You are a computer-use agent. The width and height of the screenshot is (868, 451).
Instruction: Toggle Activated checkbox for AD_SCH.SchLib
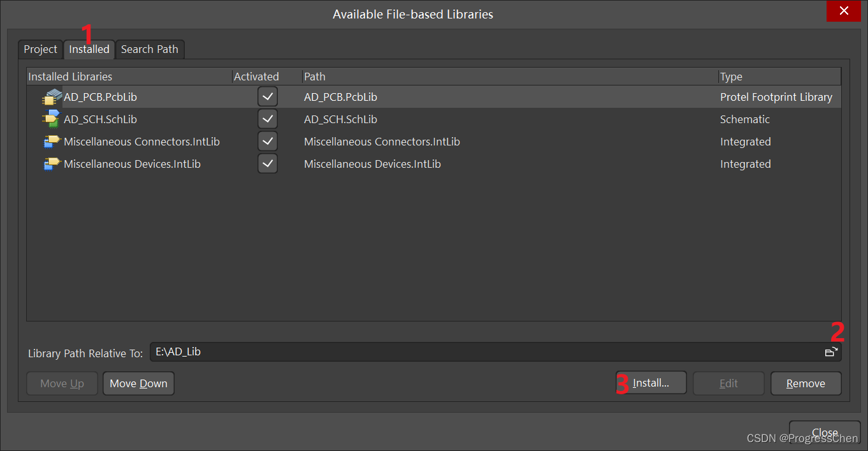point(268,119)
